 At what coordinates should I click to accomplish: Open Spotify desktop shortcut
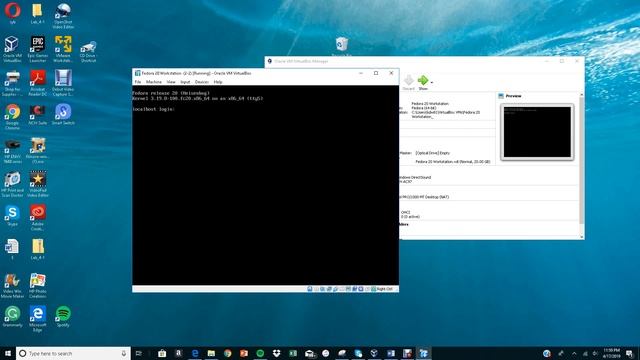(x=63, y=317)
